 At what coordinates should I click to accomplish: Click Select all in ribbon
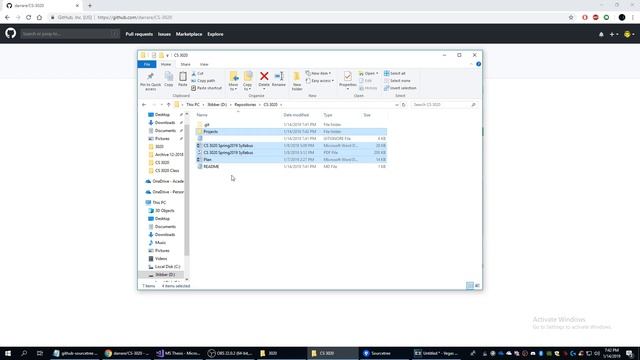pyautogui.click(x=395, y=73)
